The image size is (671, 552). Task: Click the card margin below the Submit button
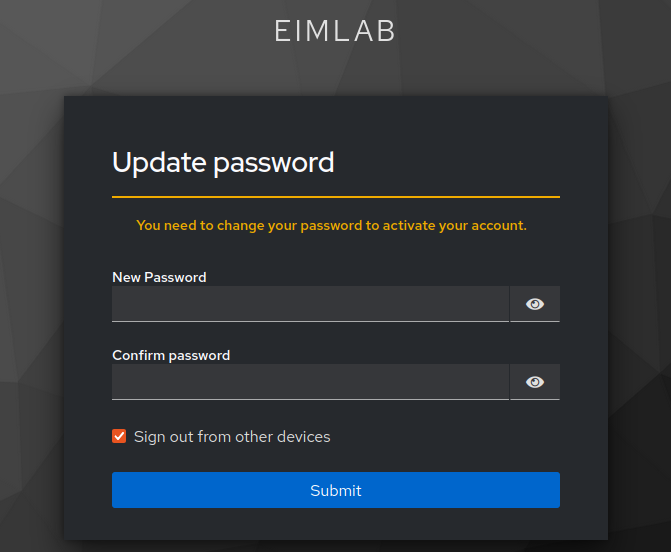coord(335,524)
